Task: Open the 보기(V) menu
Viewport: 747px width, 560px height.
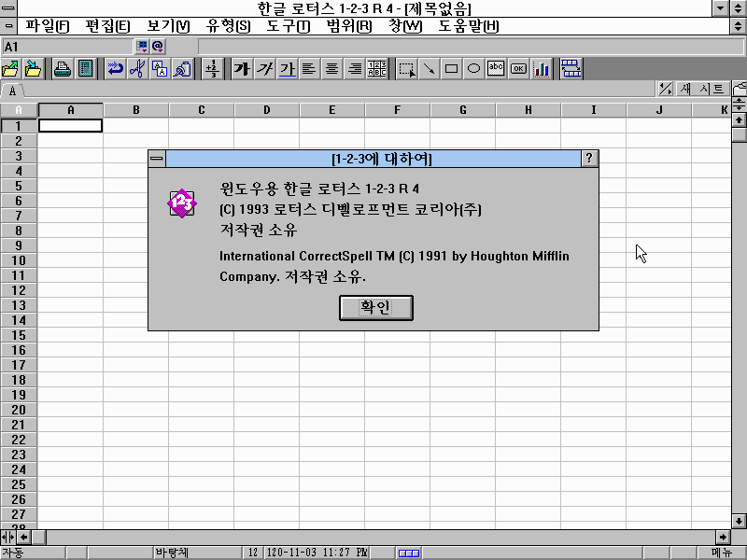Action: 168,26
